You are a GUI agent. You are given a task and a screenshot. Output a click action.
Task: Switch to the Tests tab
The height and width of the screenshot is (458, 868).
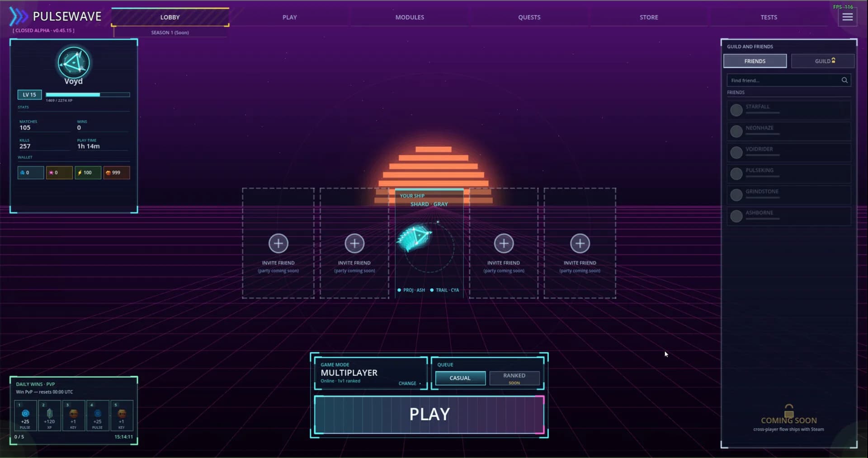(769, 17)
